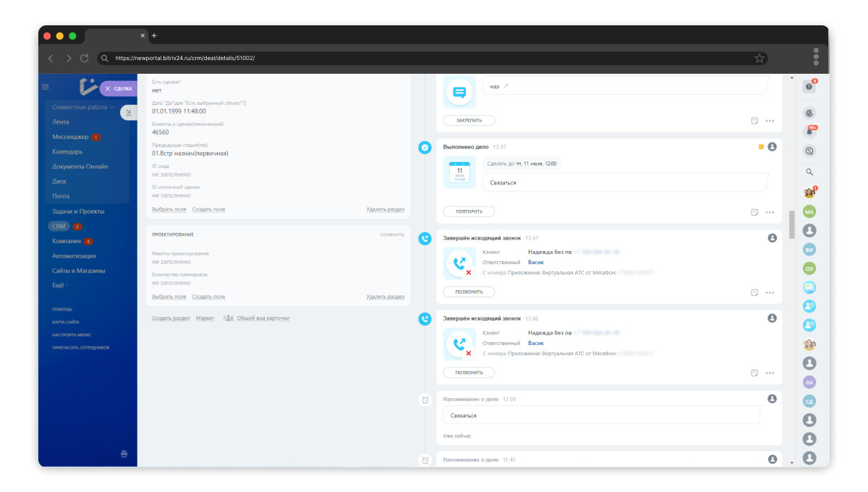Screen dimensions: 868x492
Task: Click the note icon in the ПОВТОРИТЬ card
Action: [754, 212]
